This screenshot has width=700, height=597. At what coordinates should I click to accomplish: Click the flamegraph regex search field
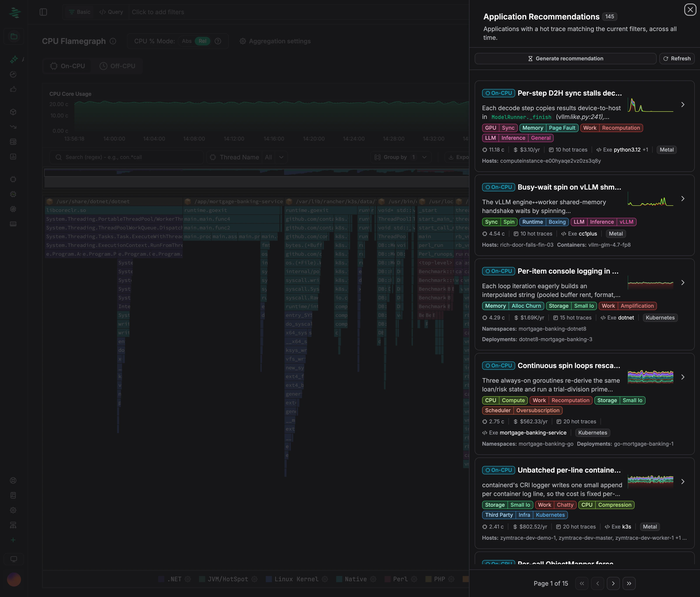tap(127, 157)
